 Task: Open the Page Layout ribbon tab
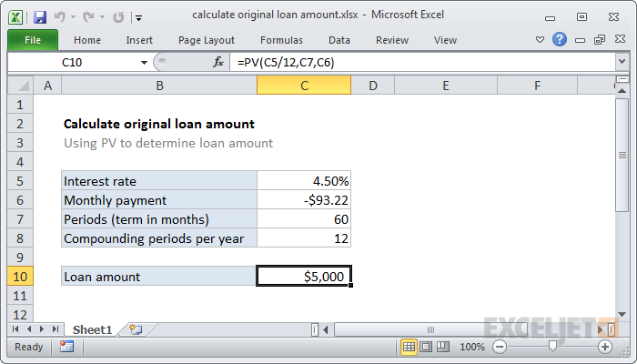coord(206,40)
